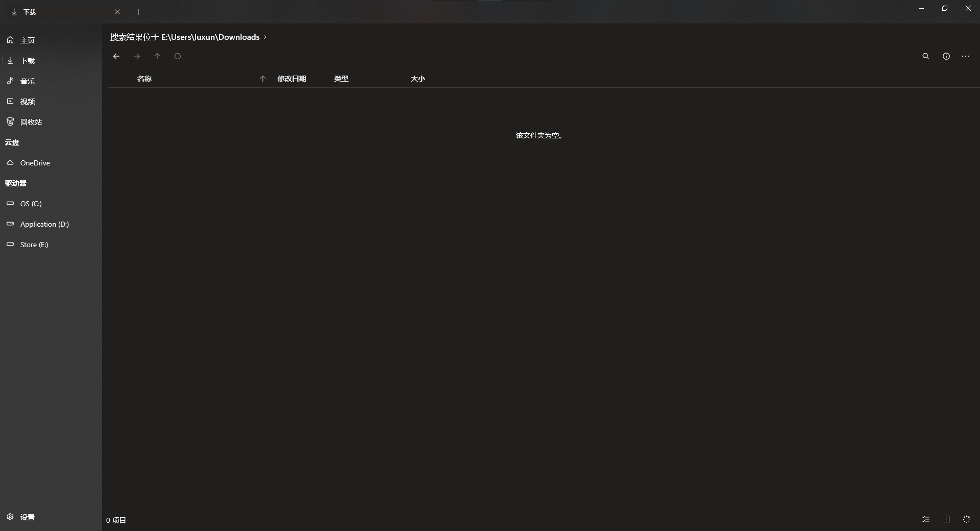Open 设置 from the sidebar
The image size is (980, 531).
pyautogui.click(x=27, y=517)
